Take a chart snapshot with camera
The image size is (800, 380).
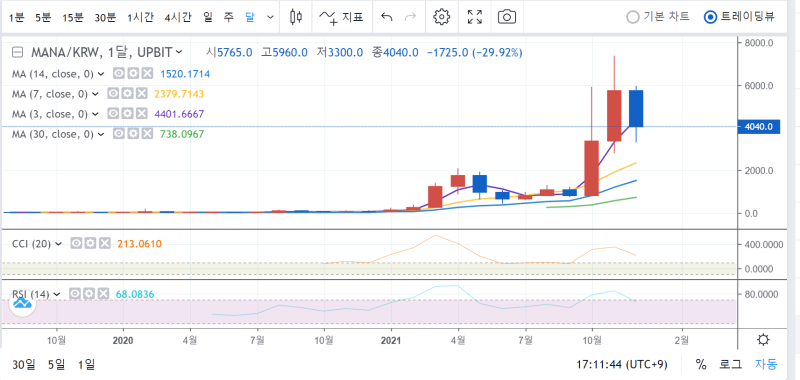(507, 17)
